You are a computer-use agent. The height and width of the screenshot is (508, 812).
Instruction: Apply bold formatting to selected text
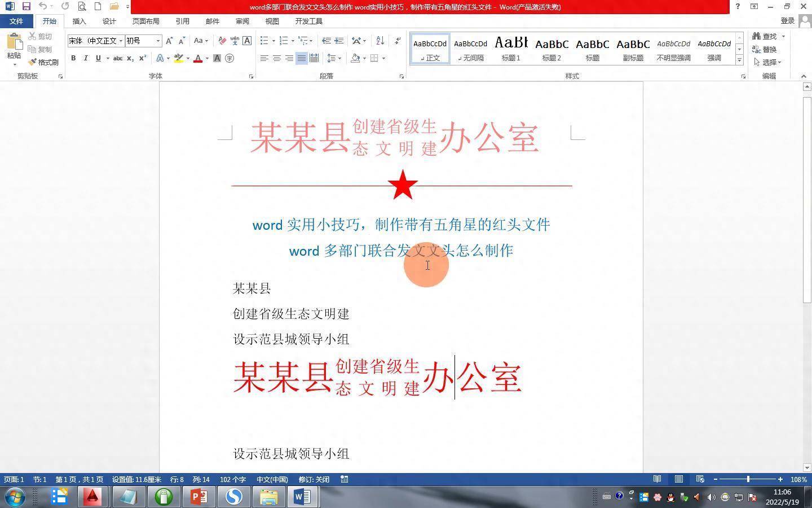click(x=73, y=58)
